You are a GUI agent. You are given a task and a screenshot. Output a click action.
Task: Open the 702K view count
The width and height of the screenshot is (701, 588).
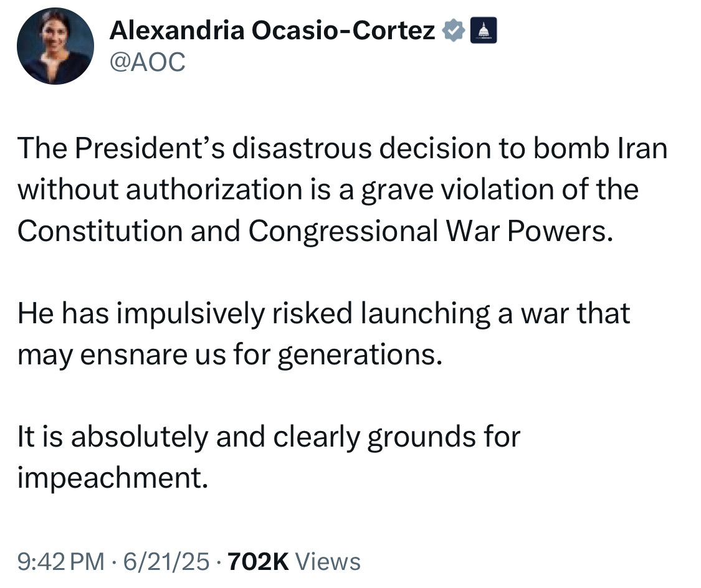[258, 561]
